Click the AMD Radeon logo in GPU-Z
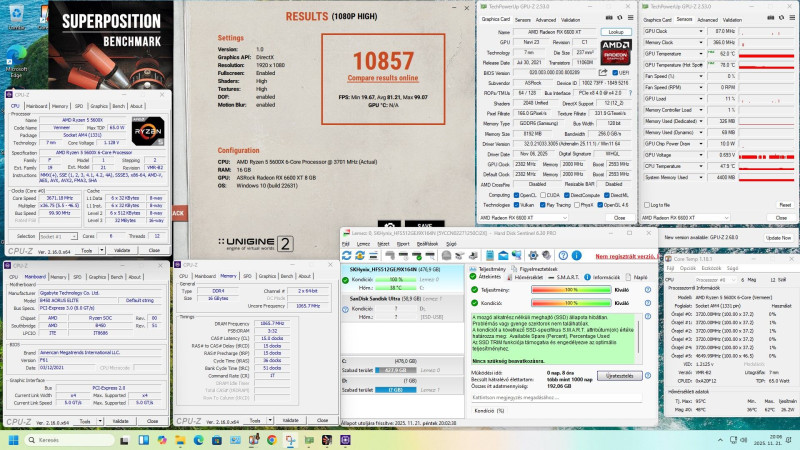Screen dimensions: 800x450 [x=616, y=52]
